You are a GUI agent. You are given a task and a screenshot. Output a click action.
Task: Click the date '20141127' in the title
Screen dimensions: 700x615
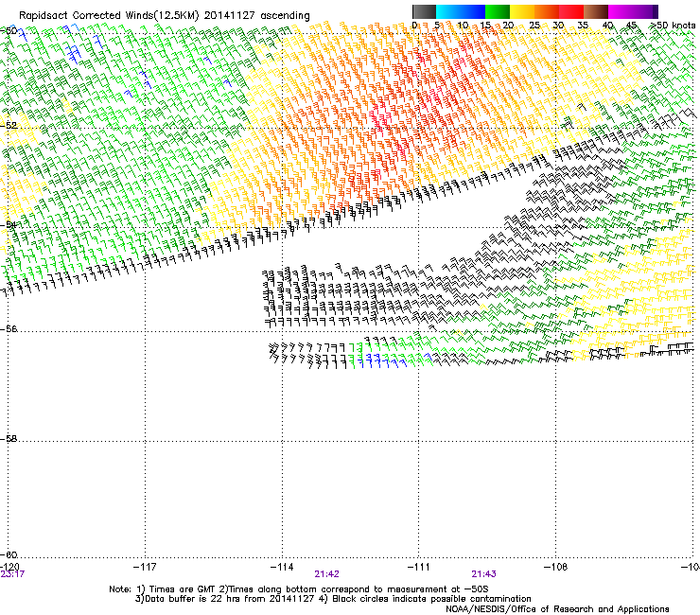(x=230, y=15)
